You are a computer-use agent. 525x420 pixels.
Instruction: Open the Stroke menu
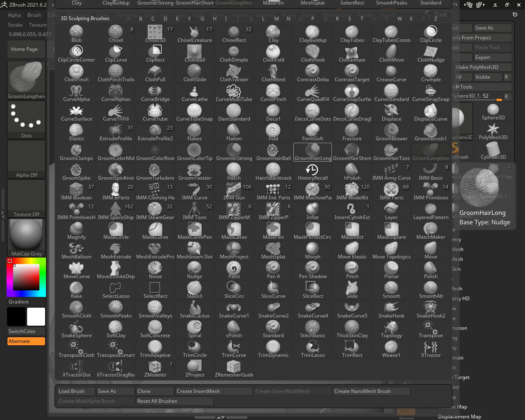[15, 25]
